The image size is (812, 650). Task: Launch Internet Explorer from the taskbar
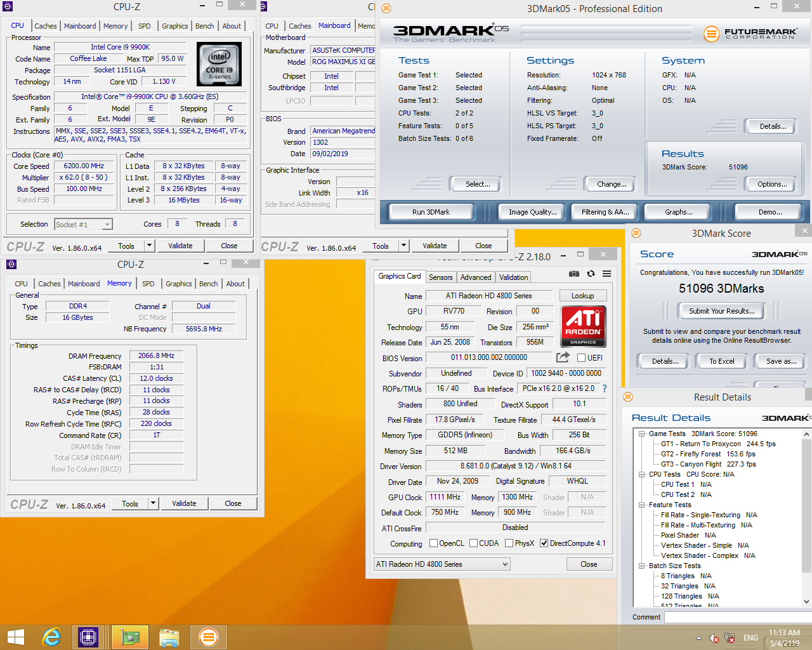click(51, 637)
